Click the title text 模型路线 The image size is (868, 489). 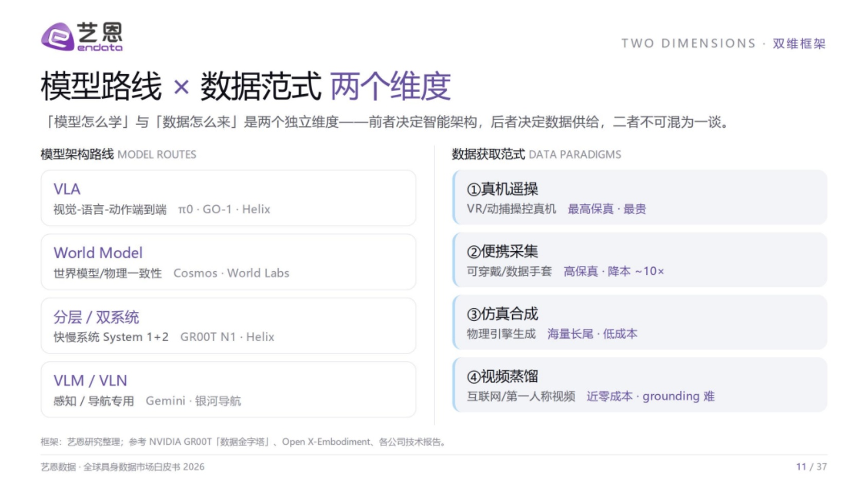101,86
